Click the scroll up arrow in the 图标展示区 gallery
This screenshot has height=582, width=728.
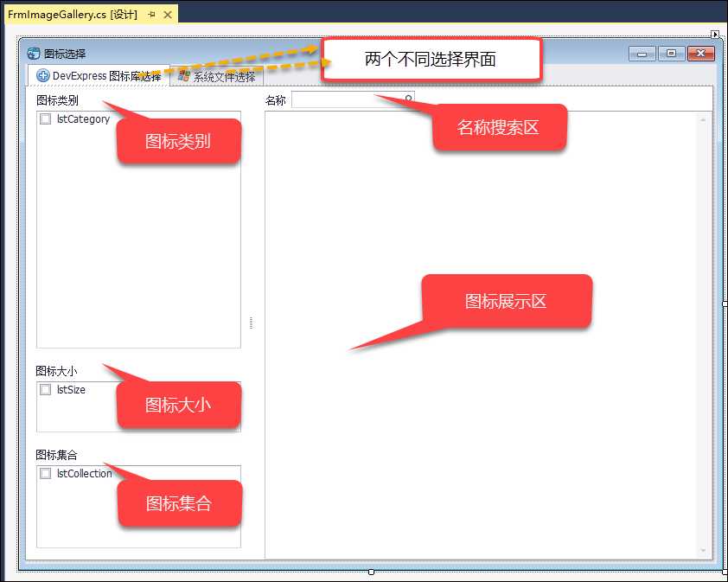point(703,120)
